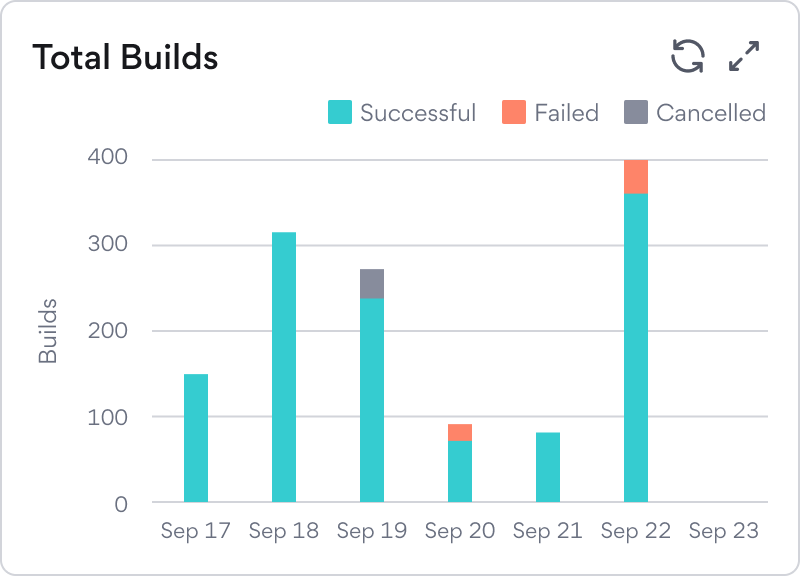Select the Sep 17 successful bar
Image resolution: width=800 pixels, height=576 pixels.
(196, 438)
